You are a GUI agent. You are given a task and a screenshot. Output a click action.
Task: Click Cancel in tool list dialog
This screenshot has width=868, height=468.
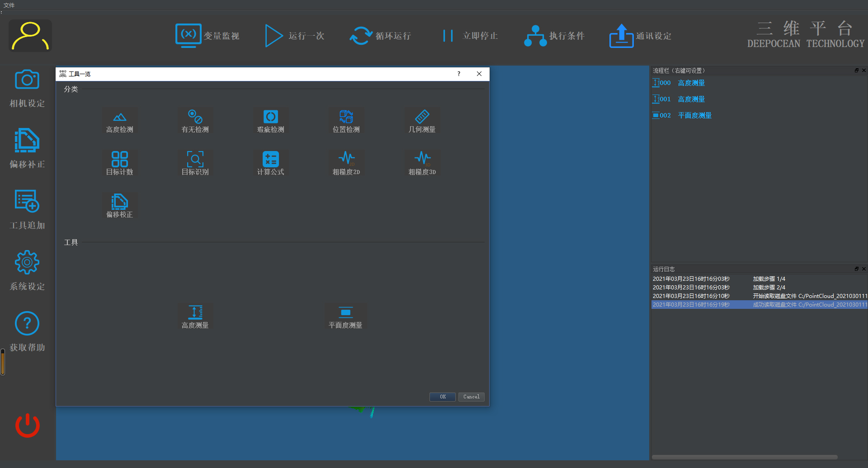(x=471, y=397)
